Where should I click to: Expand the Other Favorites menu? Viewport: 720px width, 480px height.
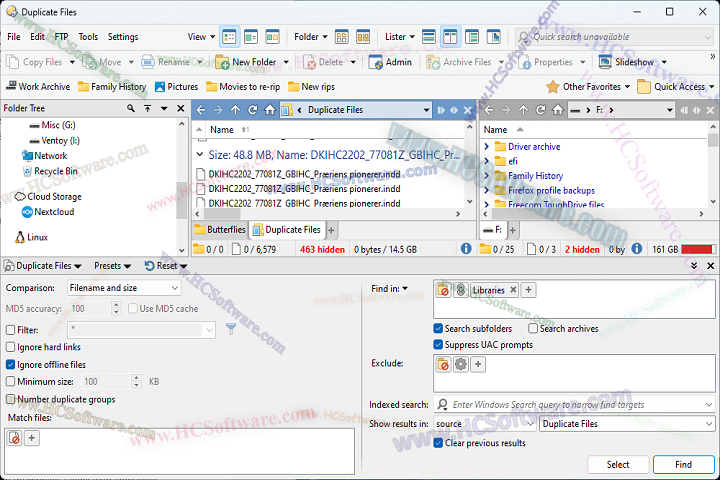588,86
